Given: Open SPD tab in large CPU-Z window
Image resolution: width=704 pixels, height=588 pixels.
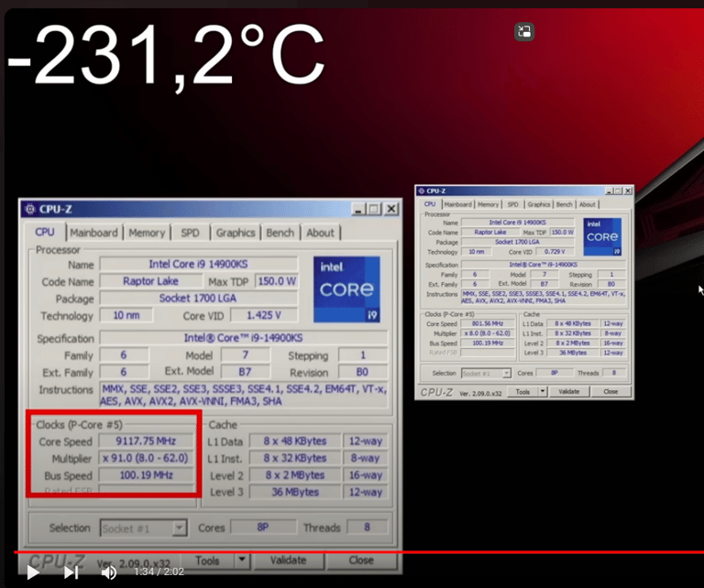Looking at the screenshot, I should tap(190, 233).
